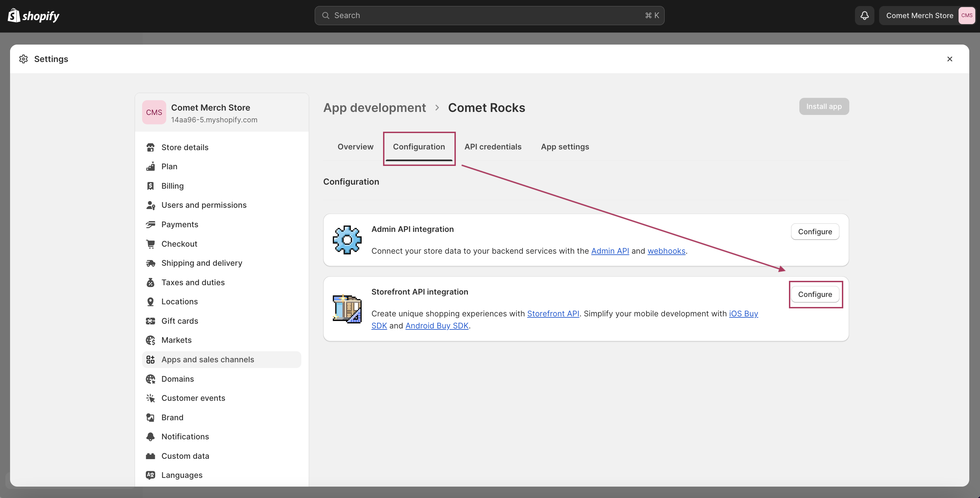Click the Shopify logo
Viewport: 980px width, 498px height.
(34, 16)
